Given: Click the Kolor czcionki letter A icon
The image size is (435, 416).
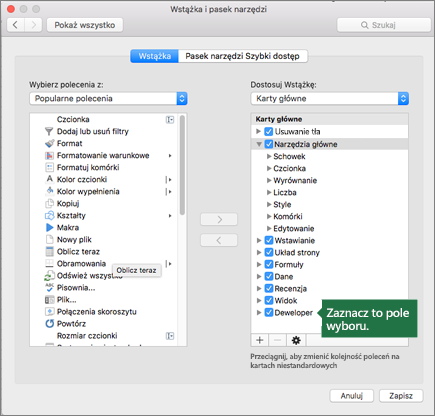Looking at the screenshot, I should (x=49, y=179).
